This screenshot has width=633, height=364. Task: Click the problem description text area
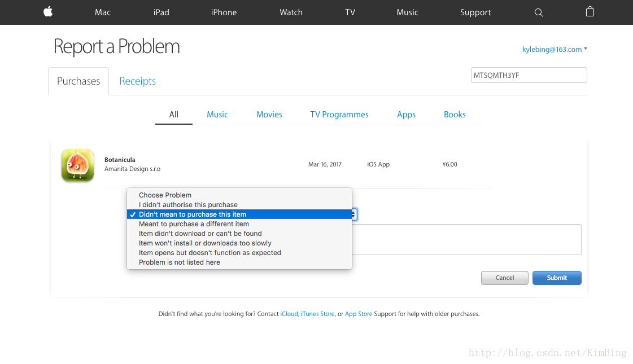(466, 240)
